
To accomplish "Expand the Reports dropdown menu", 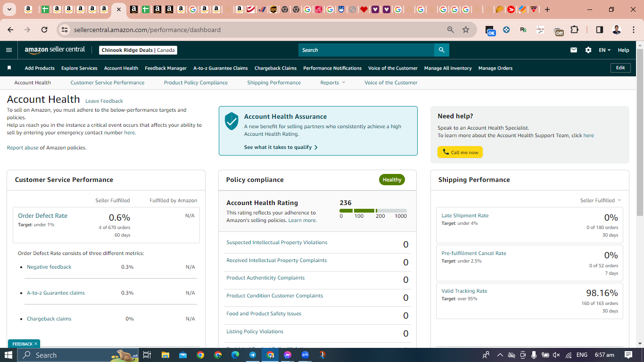I will tap(333, 82).
